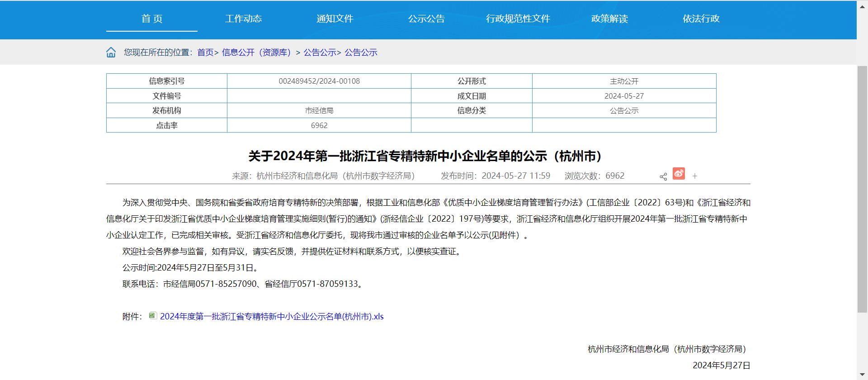The height and width of the screenshot is (380, 868).
Task: Click the article title heading
Action: coord(425,156)
